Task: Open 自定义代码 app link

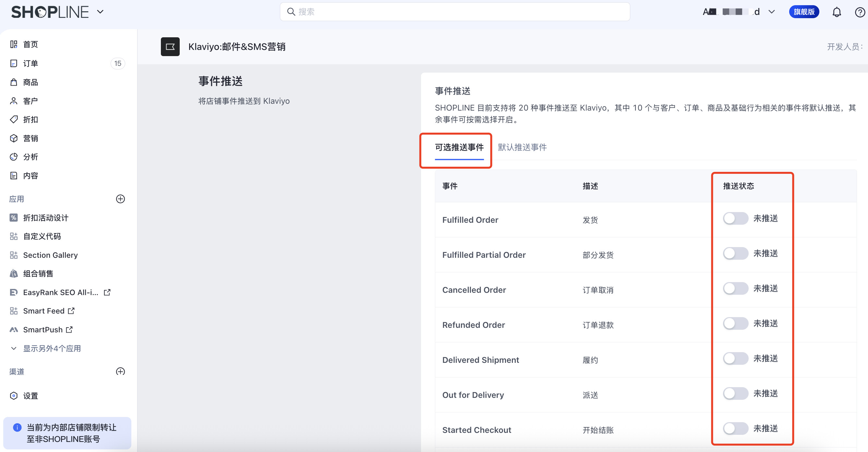Action: point(42,236)
